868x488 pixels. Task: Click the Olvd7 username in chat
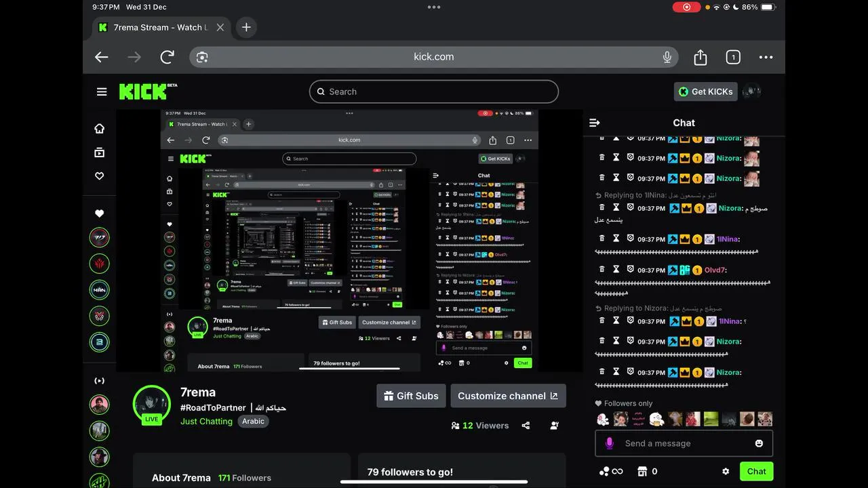click(x=715, y=270)
